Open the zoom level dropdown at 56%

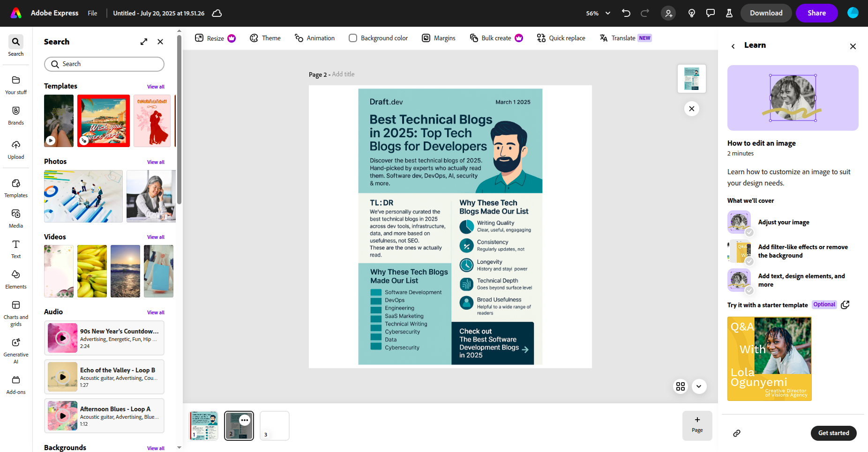[x=598, y=13]
